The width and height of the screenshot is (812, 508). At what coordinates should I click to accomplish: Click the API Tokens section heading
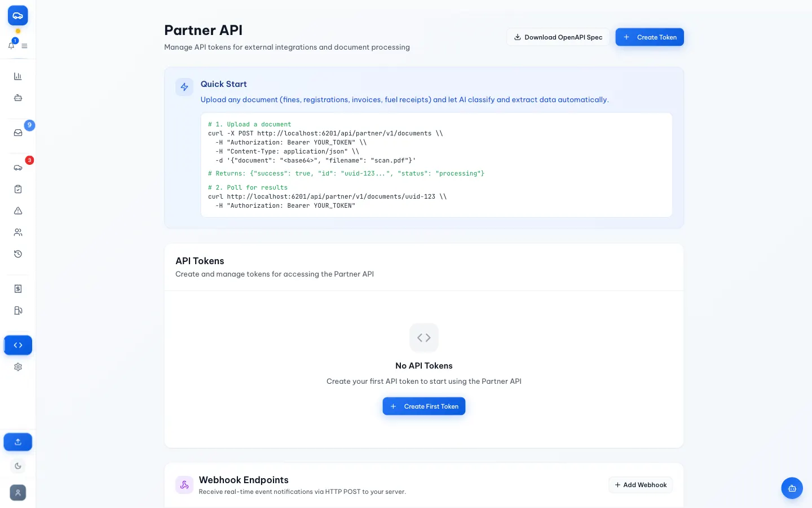(200, 261)
